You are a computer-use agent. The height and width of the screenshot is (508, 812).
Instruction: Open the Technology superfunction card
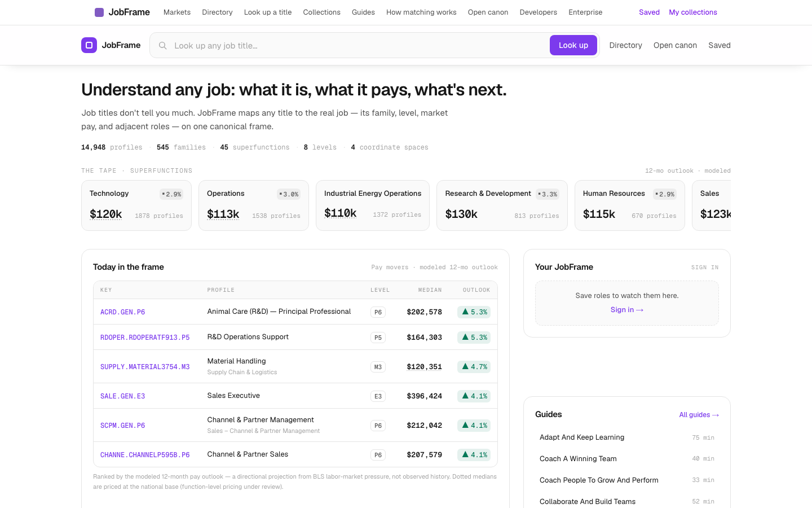click(136, 205)
